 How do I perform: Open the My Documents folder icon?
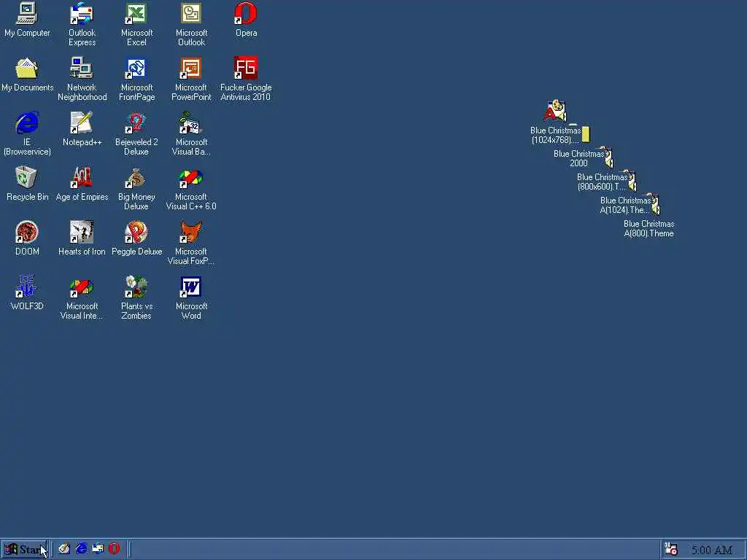27,68
